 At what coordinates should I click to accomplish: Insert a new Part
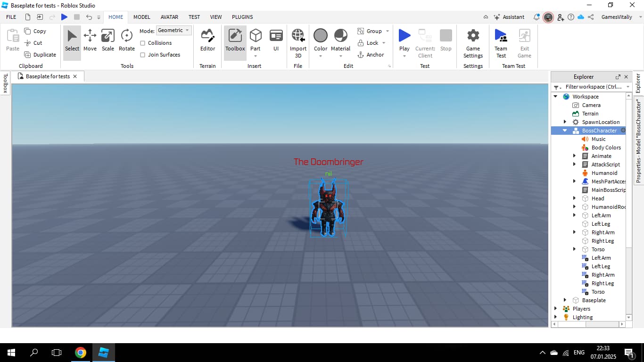coord(256,40)
